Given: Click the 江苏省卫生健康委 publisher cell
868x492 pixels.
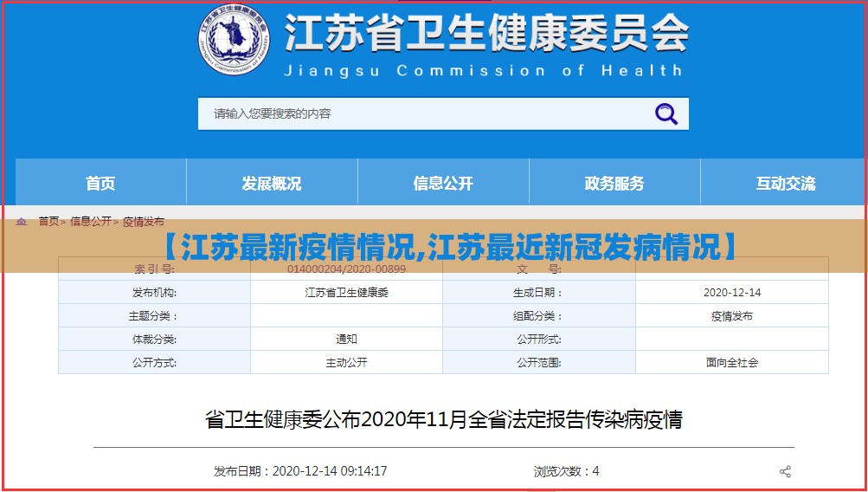Looking at the screenshot, I should tap(346, 293).
